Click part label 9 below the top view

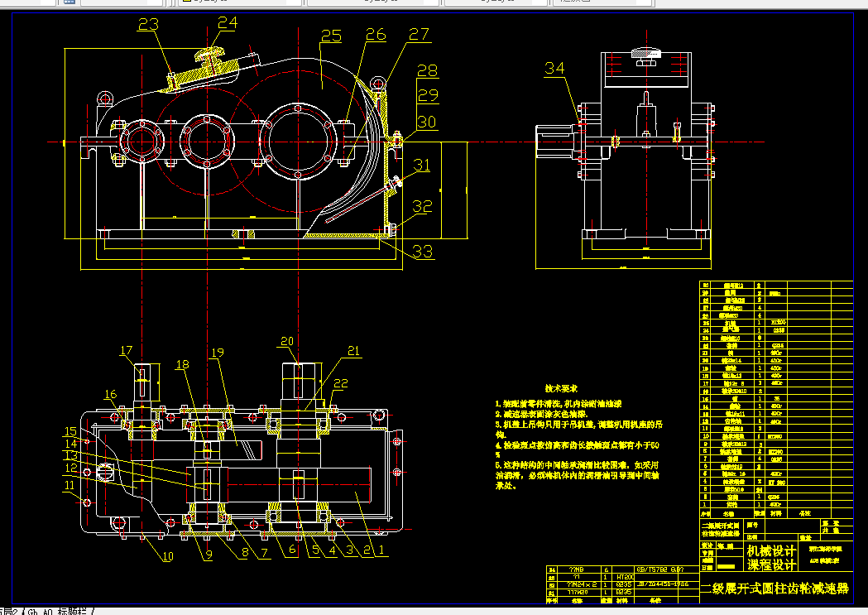[209, 554]
